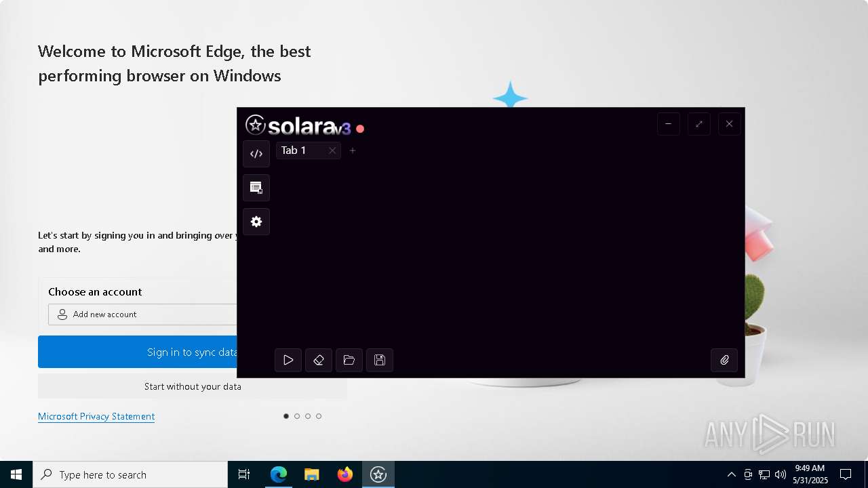
Task: Click the taskbar search box
Action: [130, 474]
